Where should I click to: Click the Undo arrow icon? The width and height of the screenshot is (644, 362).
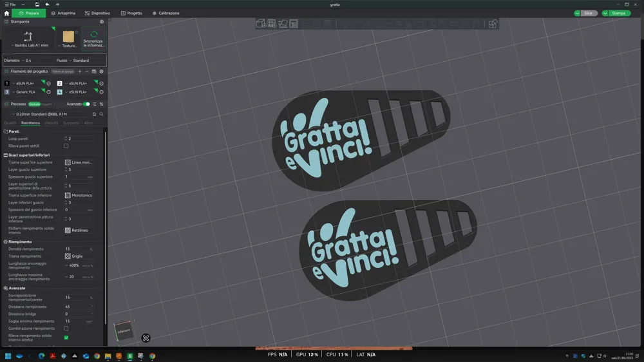47,5
